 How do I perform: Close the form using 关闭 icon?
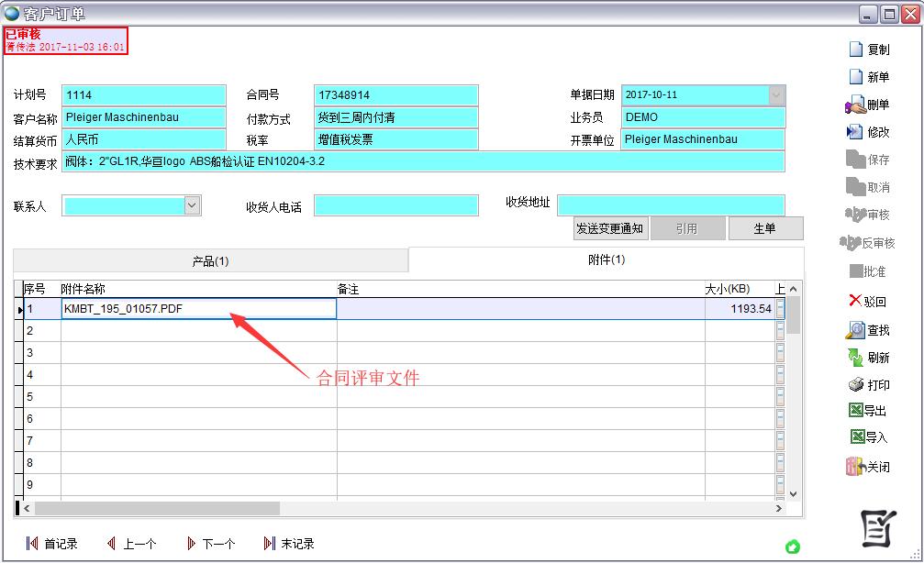(855, 467)
